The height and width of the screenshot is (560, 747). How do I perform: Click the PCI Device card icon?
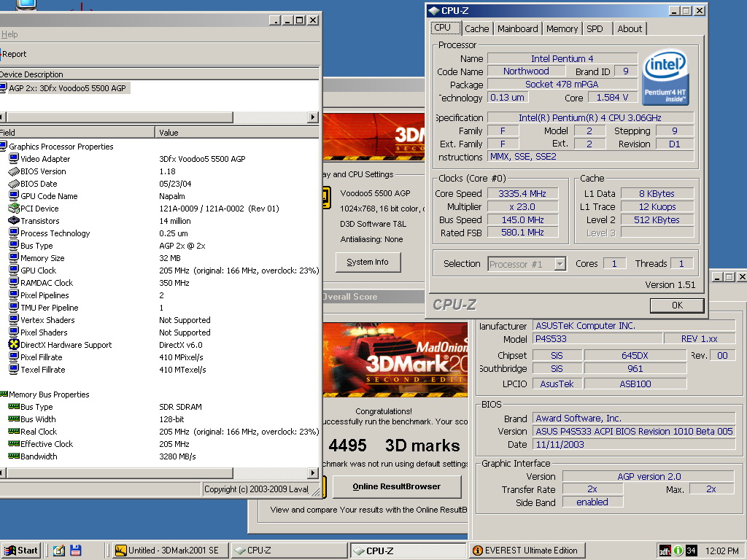[x=14, y=208]
